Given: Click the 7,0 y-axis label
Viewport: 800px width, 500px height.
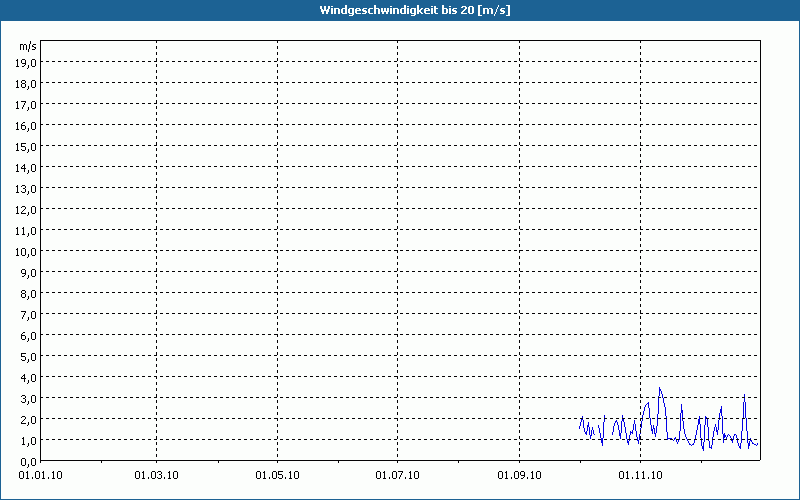Looking at the screenshot, I should (x=28, y=315).
